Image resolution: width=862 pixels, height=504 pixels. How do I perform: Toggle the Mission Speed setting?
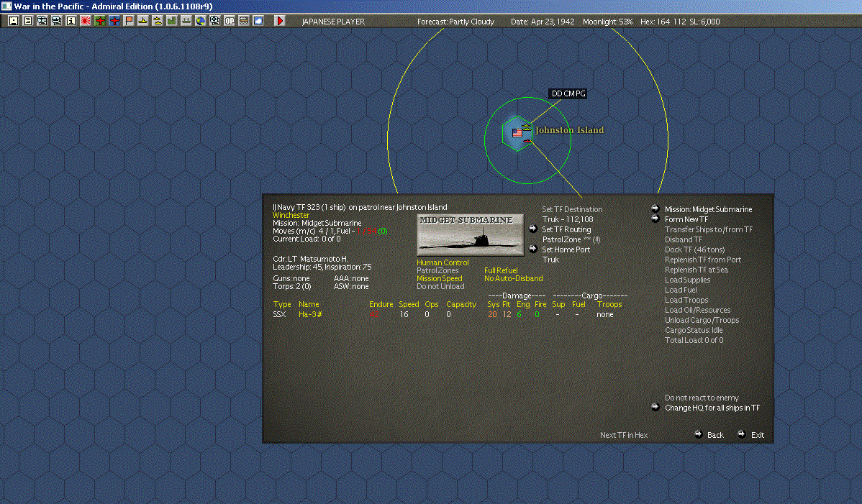point(439,278)
